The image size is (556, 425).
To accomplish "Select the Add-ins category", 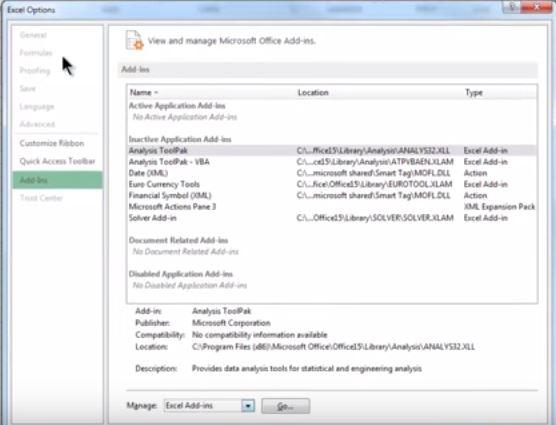I will click(57, 180).
